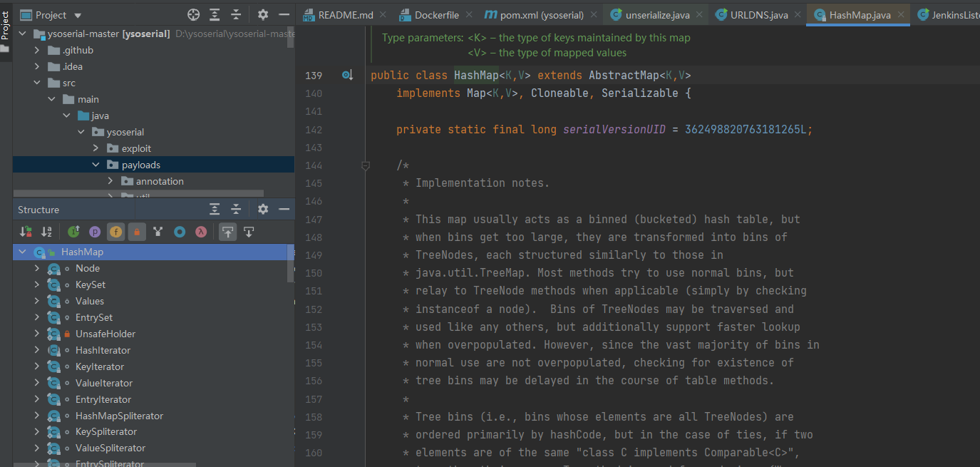Select the payloads package row
The image size is (980, 467).
click(153, 165)
